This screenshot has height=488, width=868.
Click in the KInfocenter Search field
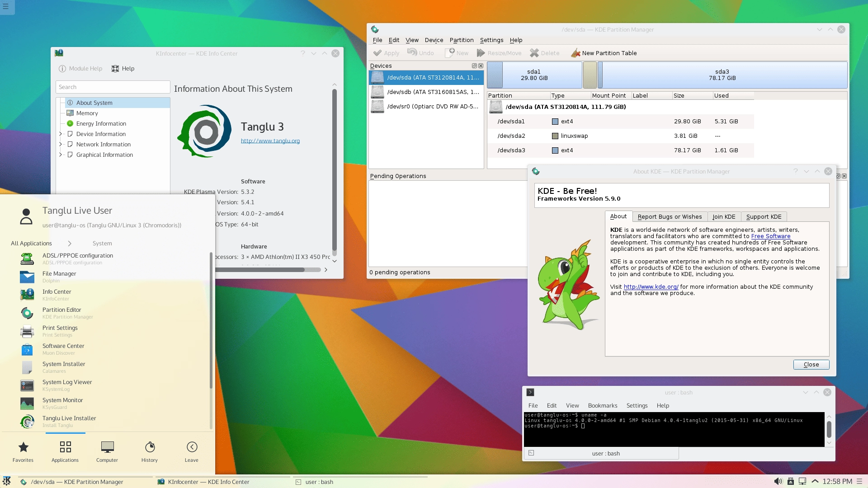(113, 87)
